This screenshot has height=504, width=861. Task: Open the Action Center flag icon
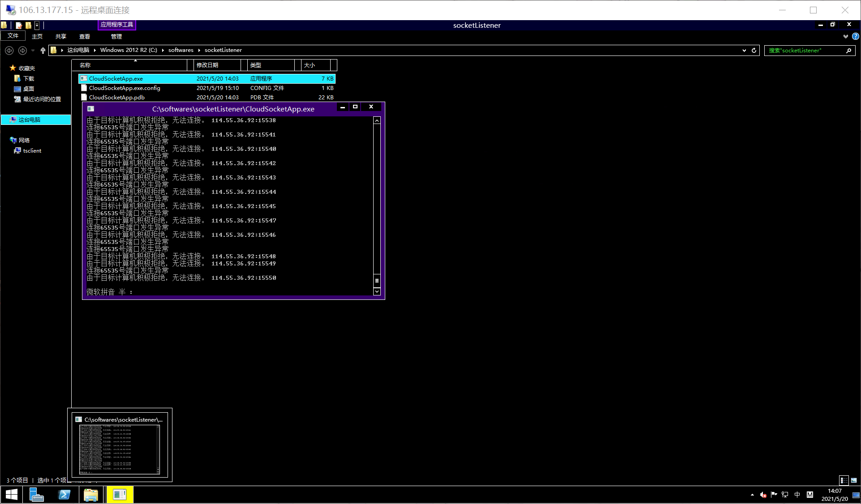tap(774, 495)
